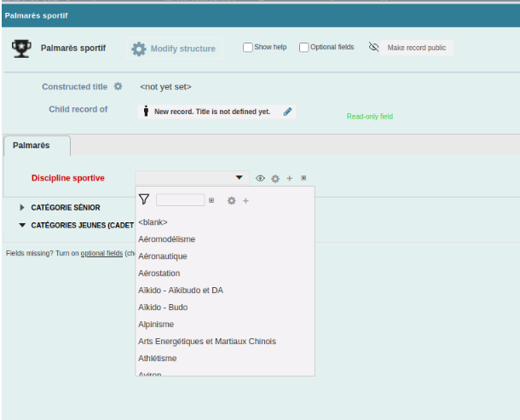
Task: Click the person icon in parent record
Action: click(146, 111)
